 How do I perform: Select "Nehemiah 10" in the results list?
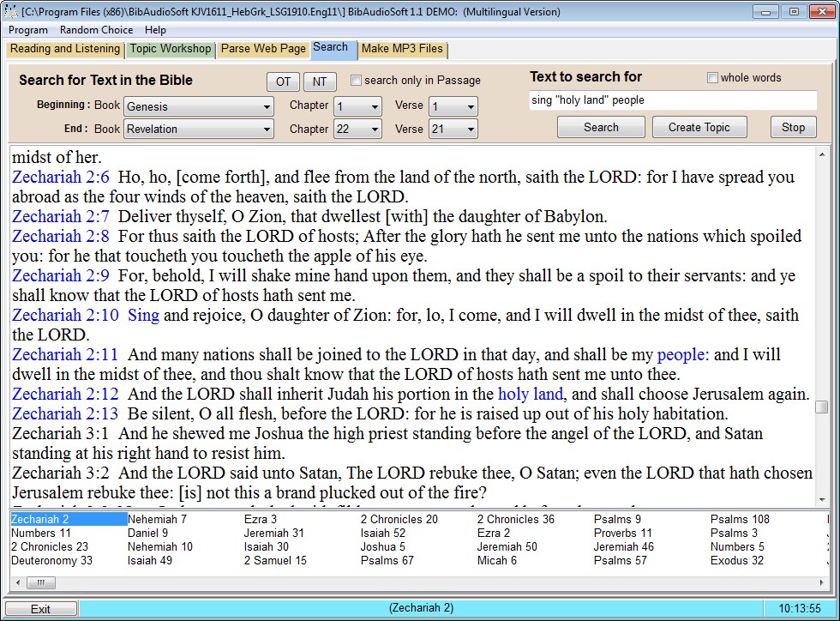(159, 547)
